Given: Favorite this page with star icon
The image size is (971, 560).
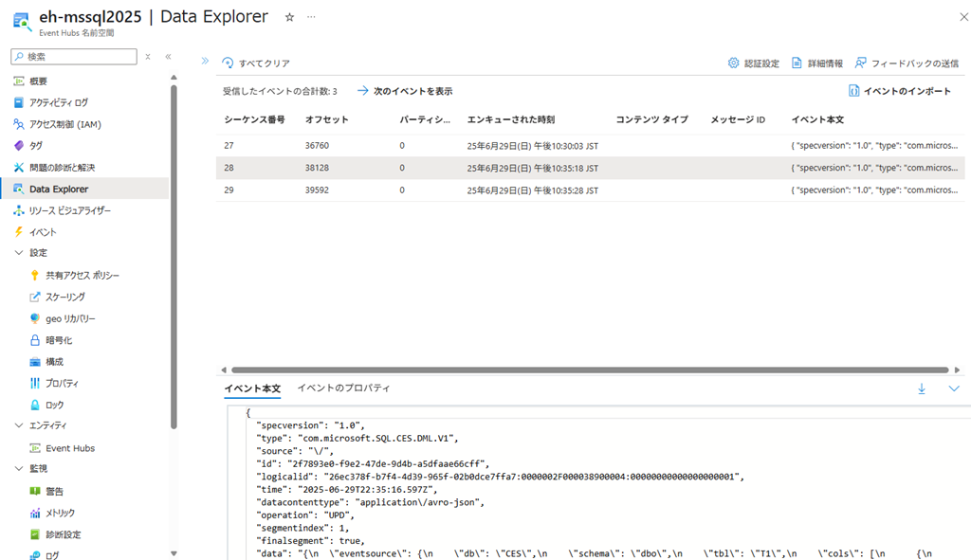Looking at the screenshot, I should click(x=289, y=17).
